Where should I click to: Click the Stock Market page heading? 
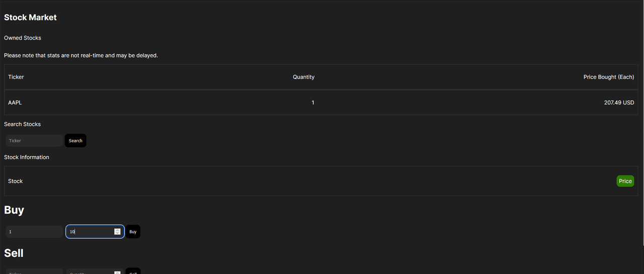click(30, 18)
